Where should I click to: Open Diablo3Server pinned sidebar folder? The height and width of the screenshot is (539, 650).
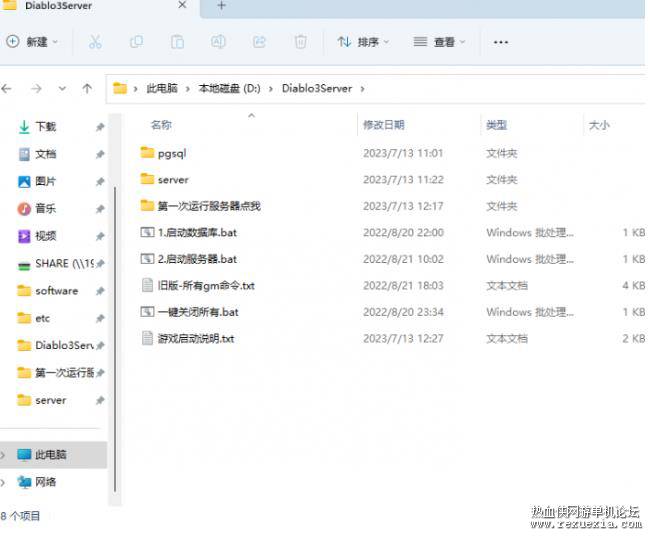[x=56, y=345]
